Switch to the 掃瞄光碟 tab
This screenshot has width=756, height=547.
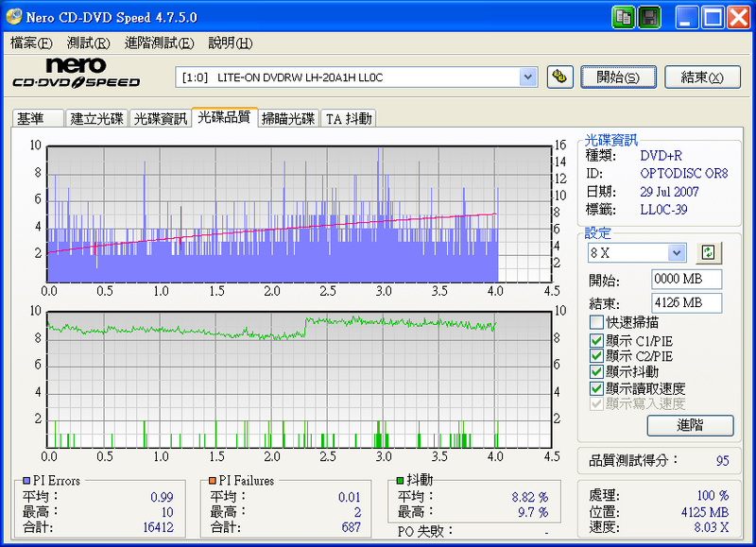[x=288, y=118]
